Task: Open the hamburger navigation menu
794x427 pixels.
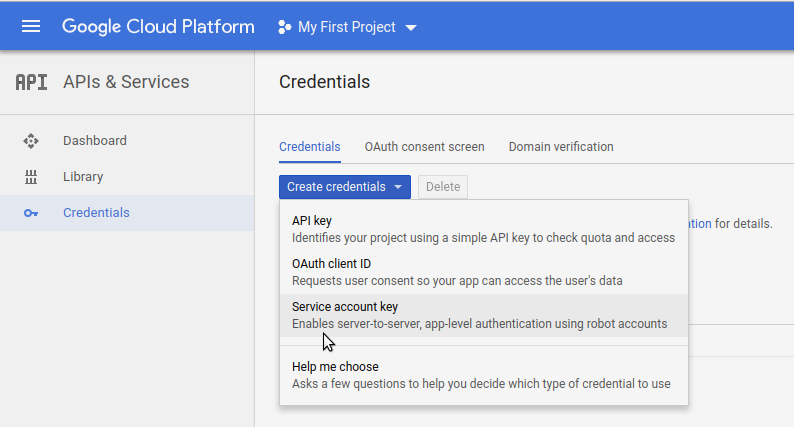Action: point(31,26)
